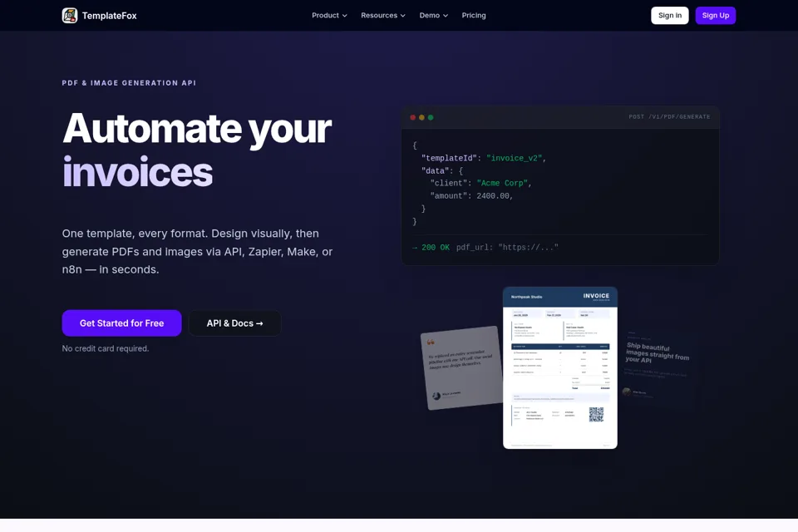This screenshot has width=798, height=532.
Task: Click the INVOICE title on preview
Action: (596, 296)
